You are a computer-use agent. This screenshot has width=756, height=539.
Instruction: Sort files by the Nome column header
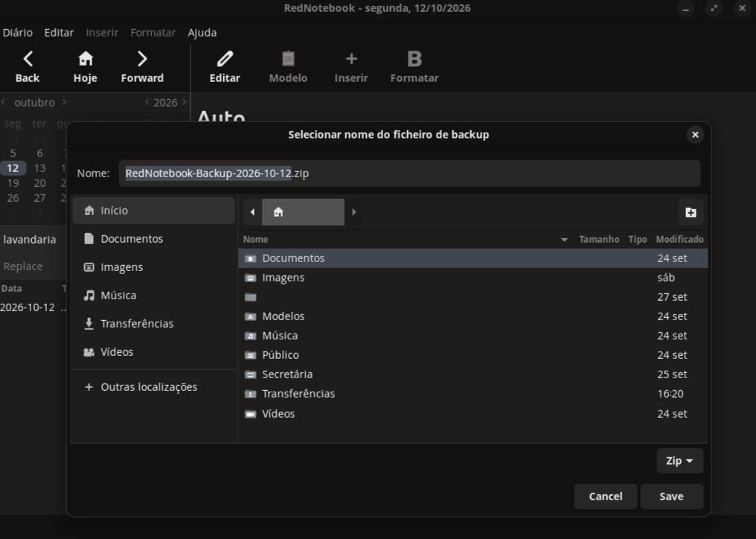405,239
